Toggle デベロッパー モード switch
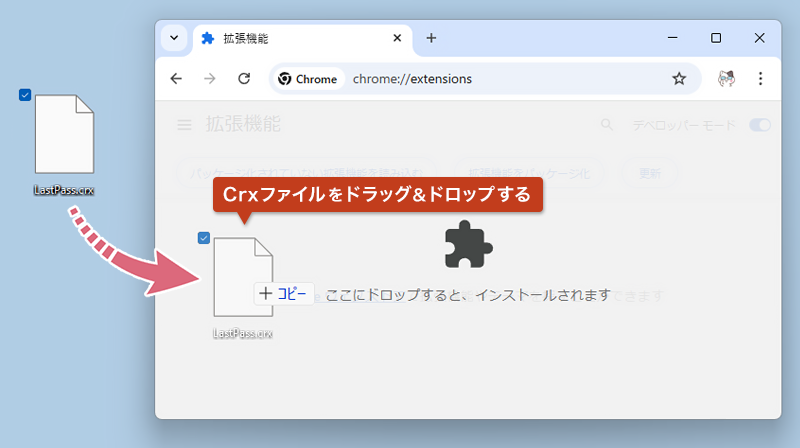The width and height of the screenshot is (800, 448). pos(760,125)
